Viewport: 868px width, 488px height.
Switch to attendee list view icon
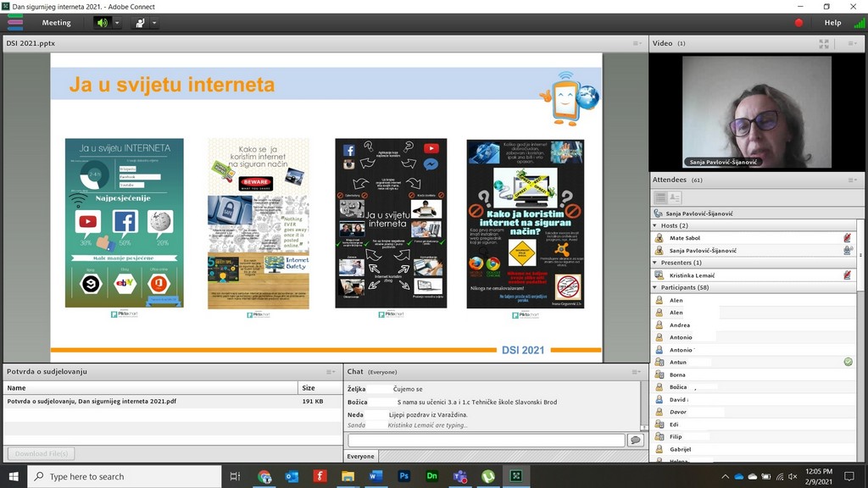660,197
